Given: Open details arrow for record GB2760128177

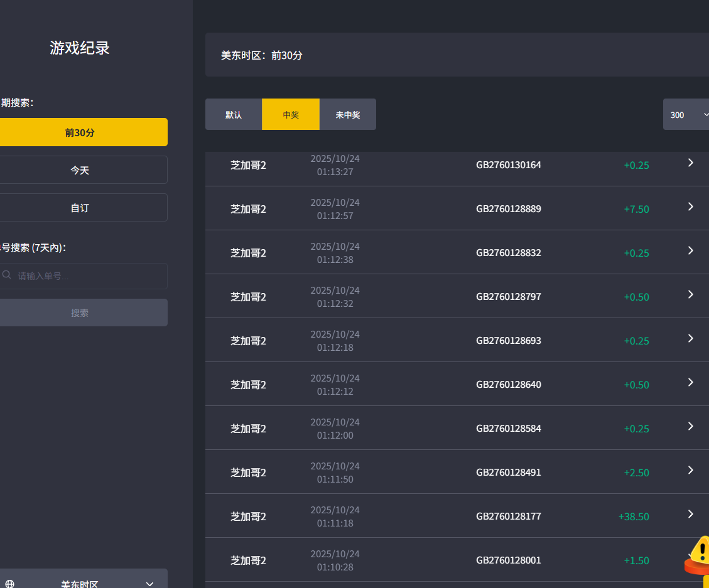Looking at the screenshot, I should 690,514.
